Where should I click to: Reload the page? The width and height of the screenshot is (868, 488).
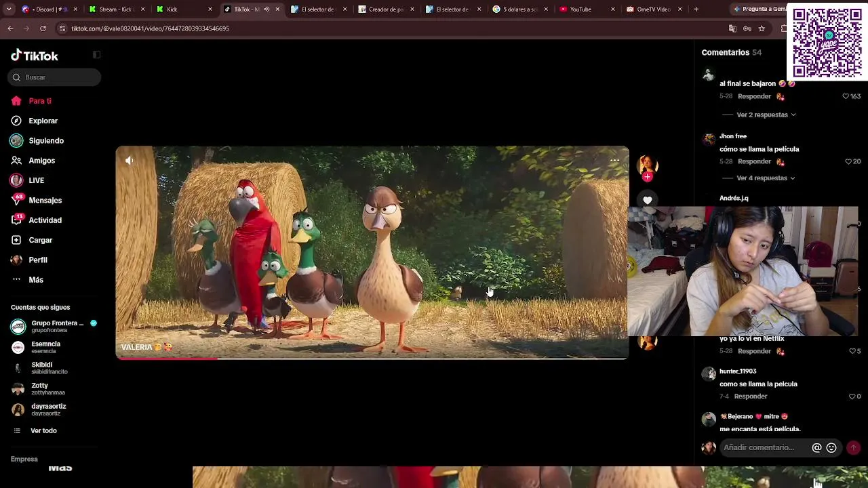pyautogui.click(x=43, y=28)
